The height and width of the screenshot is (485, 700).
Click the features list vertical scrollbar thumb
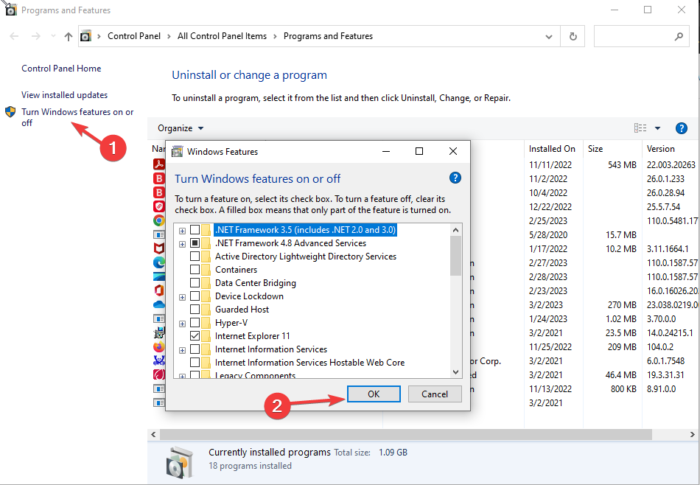(x=455, y=256)
